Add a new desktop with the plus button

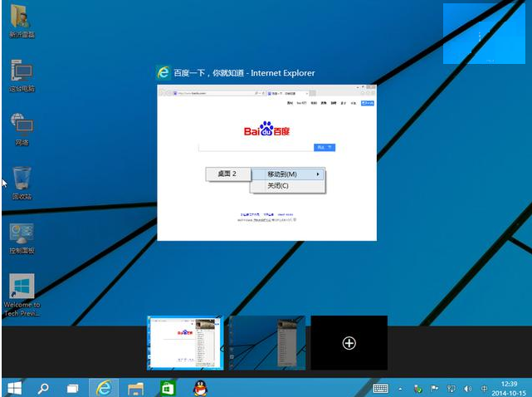click(349, 343)
